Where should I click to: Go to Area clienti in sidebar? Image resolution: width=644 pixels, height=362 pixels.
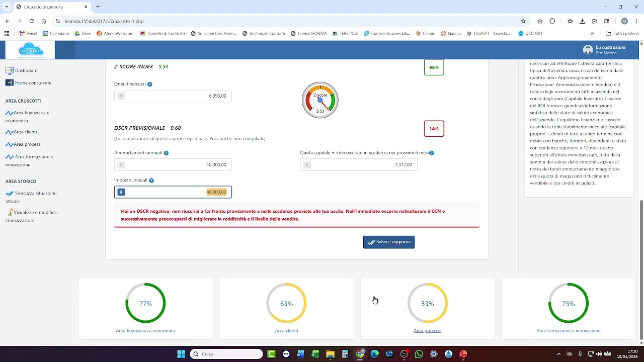(25, 132)
